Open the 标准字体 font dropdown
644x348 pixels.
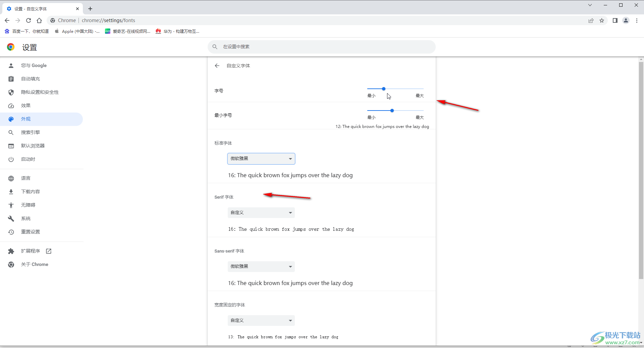[261, 159]
